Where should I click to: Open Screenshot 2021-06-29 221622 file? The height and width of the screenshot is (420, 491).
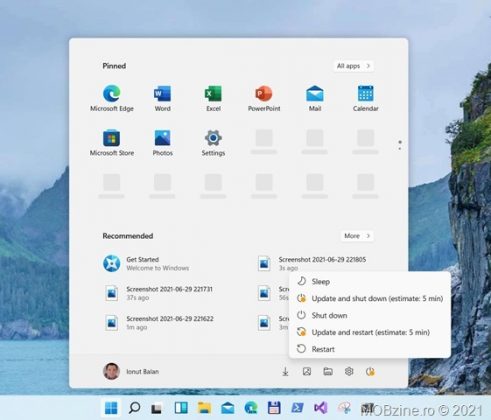(x=159, y=323)
